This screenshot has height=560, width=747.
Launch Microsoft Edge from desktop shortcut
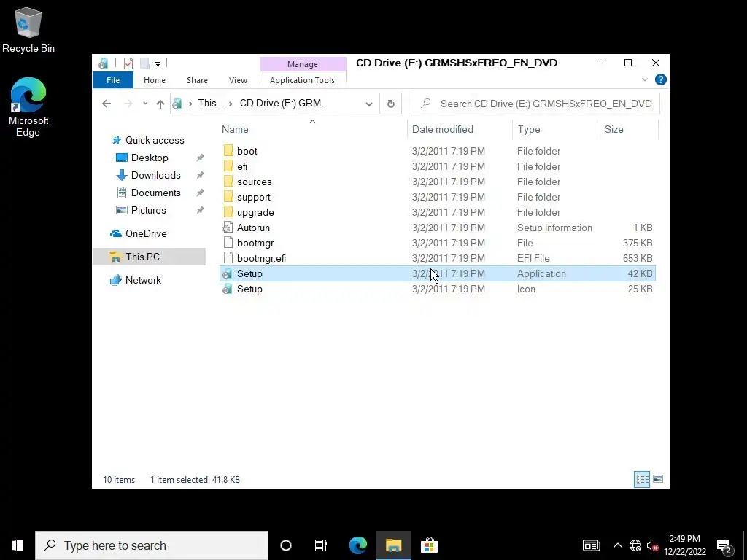[28, 107]
